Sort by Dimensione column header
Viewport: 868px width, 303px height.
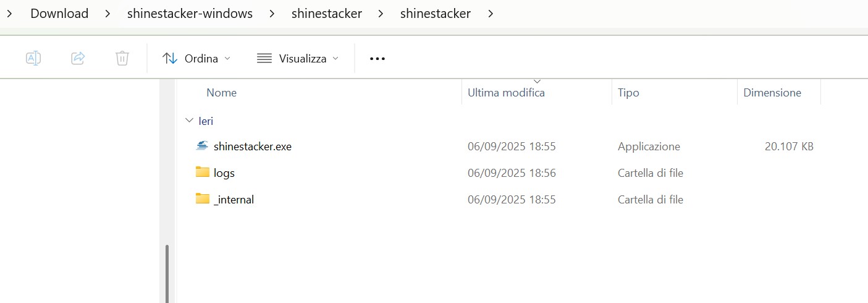(772, 93)
